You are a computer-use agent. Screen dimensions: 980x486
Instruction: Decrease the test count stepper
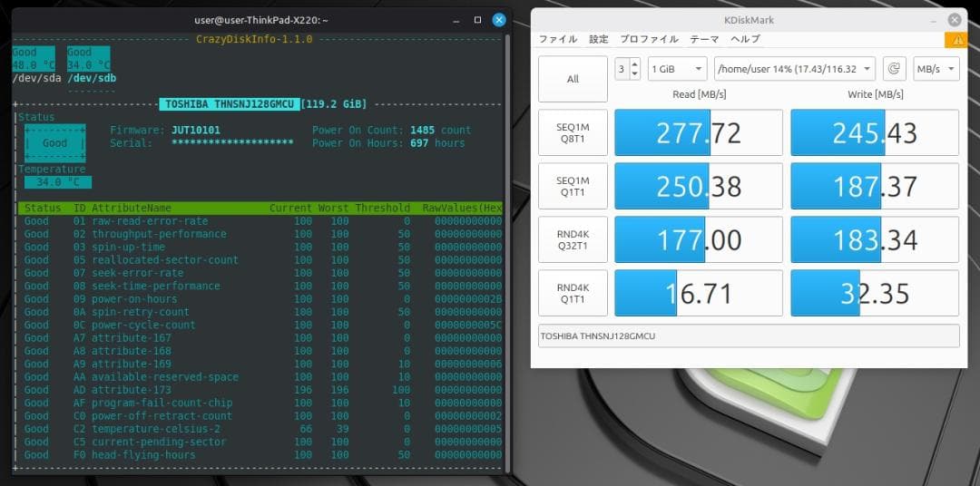pyautogui.click(x=634, y=74)
